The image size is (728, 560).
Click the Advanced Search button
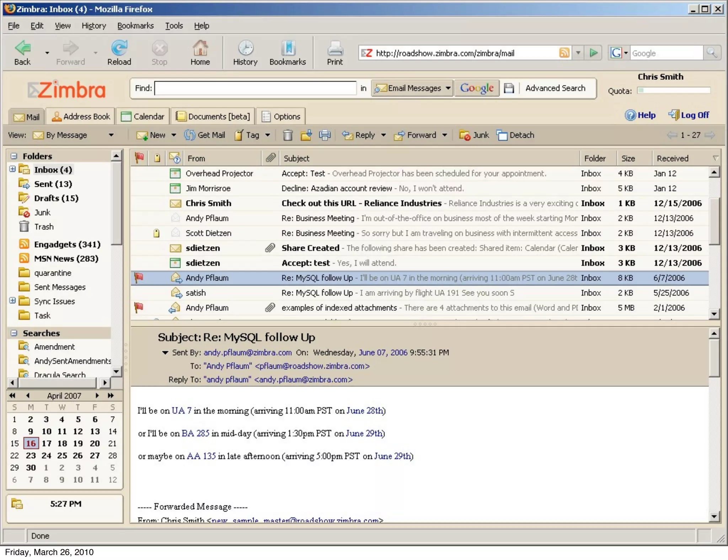[x=555, y=88]
